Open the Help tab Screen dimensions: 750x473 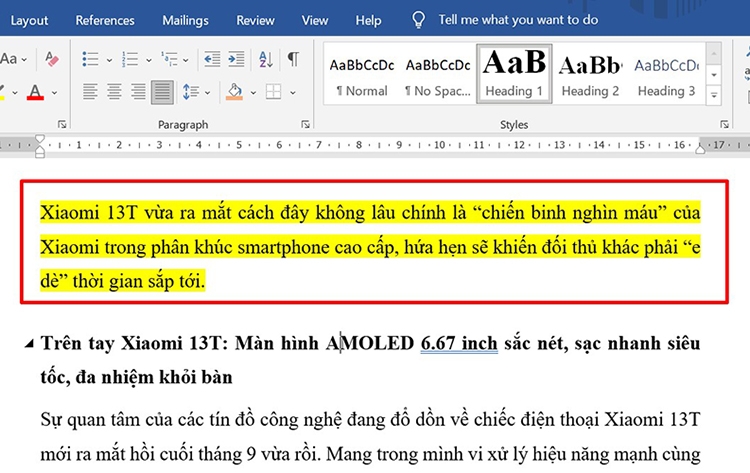tap(368, 20)
